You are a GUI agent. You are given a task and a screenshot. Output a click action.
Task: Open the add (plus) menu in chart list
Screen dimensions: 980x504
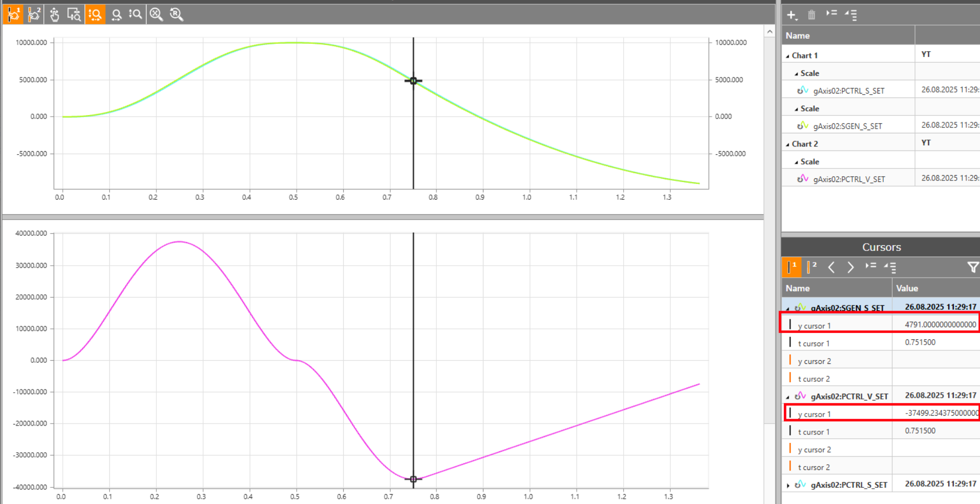tap(792, 15)
